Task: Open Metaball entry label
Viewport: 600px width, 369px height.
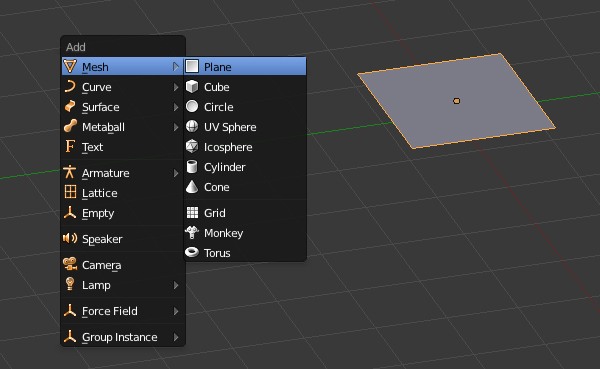Action: (x=103, y=127)
